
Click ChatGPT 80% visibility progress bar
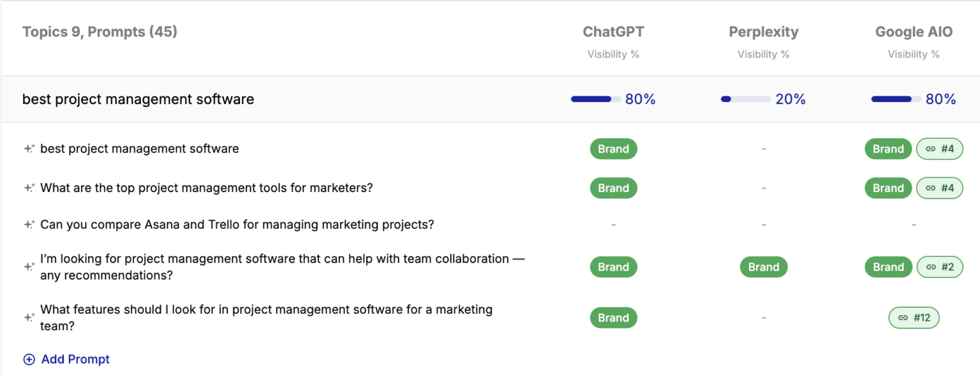coord(596,99)
